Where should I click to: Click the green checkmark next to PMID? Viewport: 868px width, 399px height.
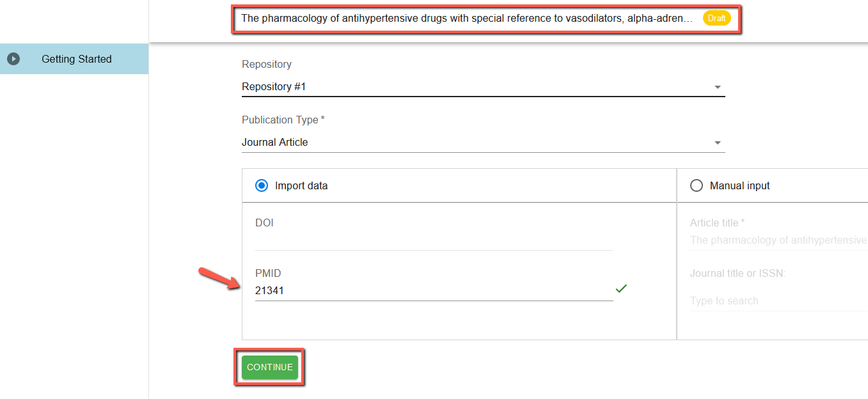tap(620, 289)
